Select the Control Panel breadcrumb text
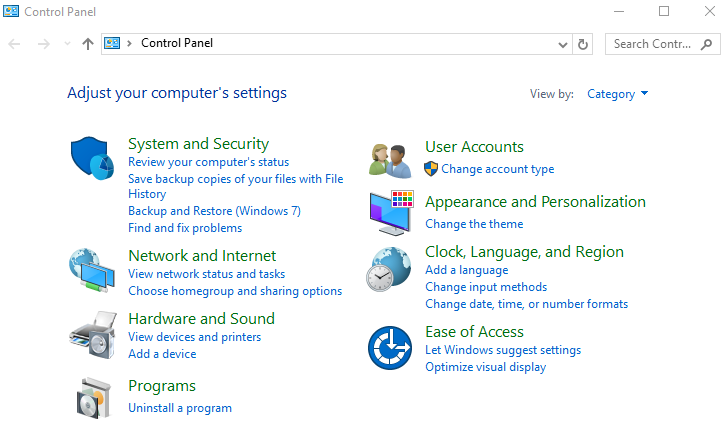 [x=177, y=43]
